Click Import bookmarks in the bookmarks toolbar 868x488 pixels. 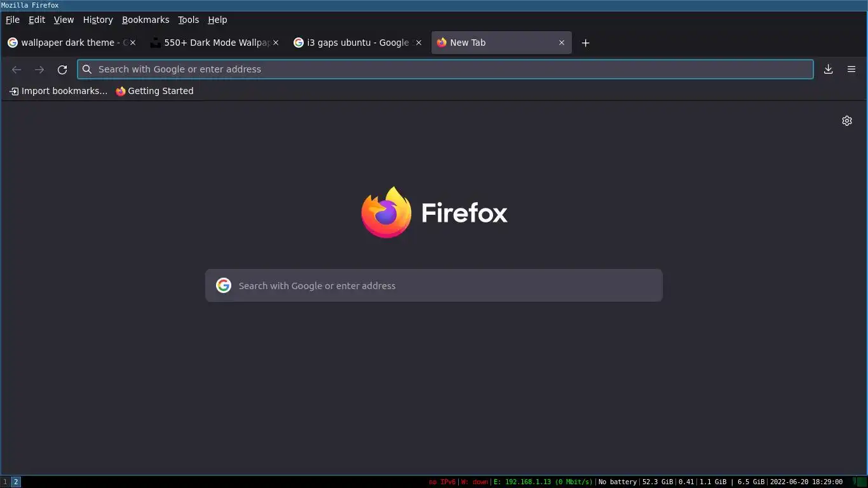[x=58, y=91]
